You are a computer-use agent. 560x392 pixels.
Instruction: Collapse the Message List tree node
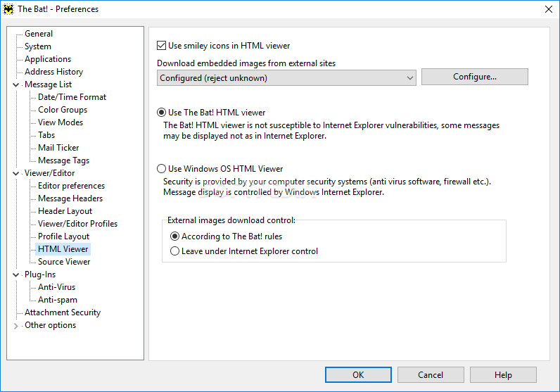coord(15,84)
